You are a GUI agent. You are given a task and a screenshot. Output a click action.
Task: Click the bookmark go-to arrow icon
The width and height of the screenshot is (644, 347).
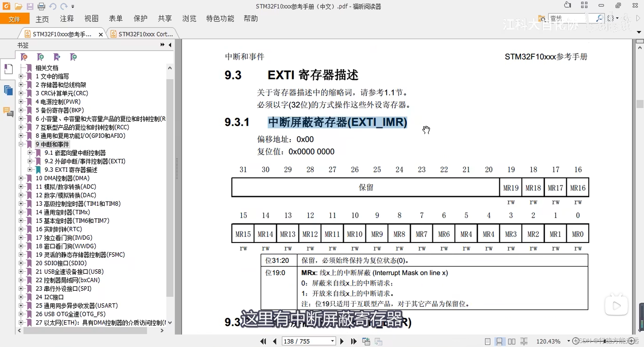click(x=57, y=57)
